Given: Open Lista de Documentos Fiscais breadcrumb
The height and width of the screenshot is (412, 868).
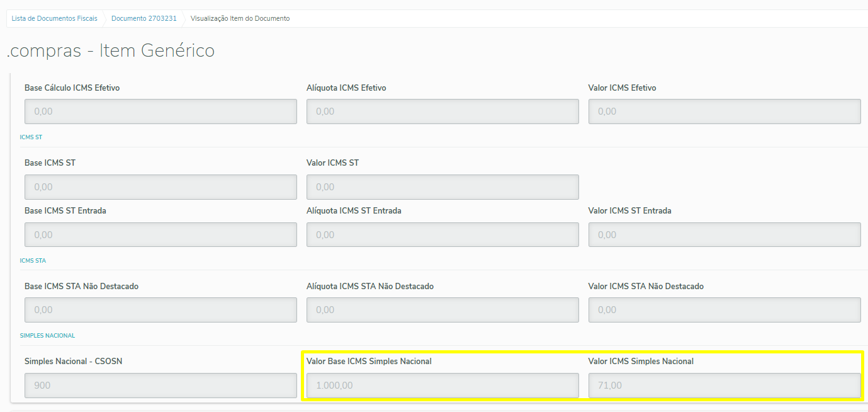Looking at the screenshot, I should pyautogui.click(x=55, y=19).
